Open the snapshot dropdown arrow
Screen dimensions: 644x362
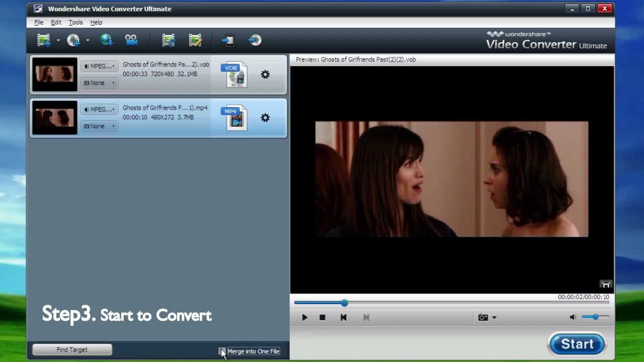pyautogui.click(x=494, y=318)
